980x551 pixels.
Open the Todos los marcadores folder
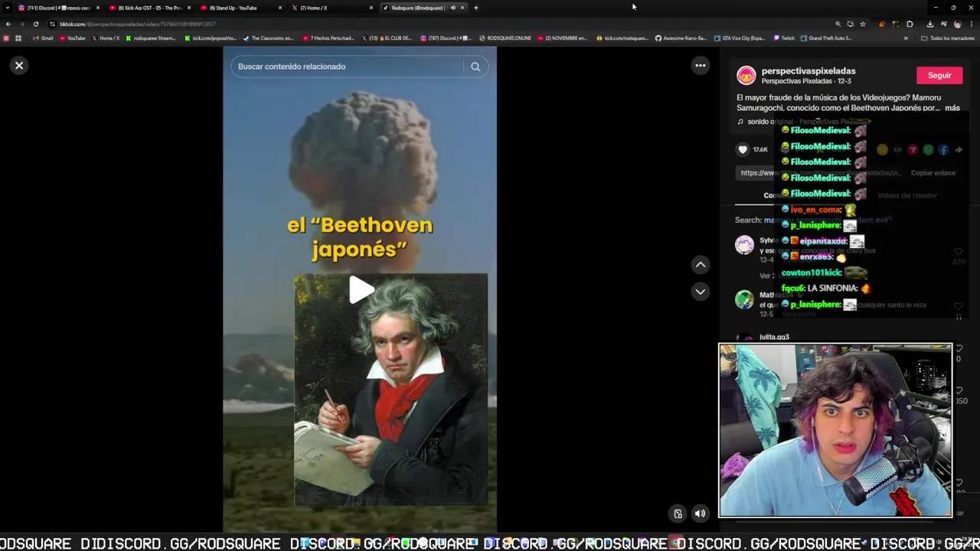point(948,37)
